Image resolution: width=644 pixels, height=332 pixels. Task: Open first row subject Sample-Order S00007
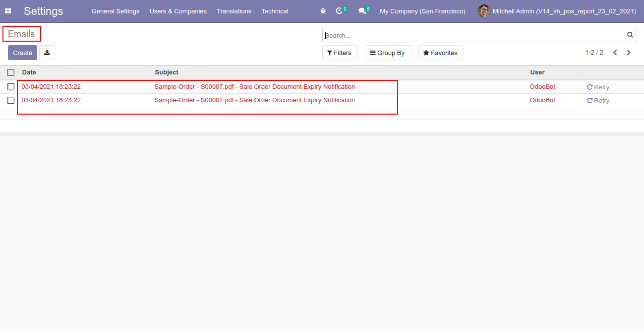click(255, 87)
